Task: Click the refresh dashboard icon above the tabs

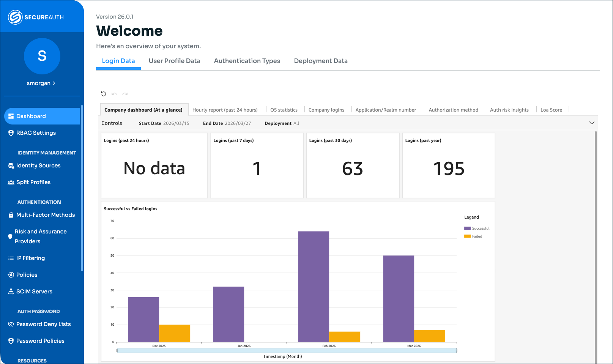Action: [x=104, y=94]
